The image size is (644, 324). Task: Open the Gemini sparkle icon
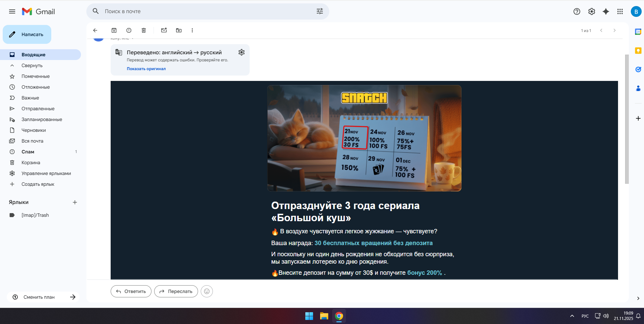(x=606, y=11)
